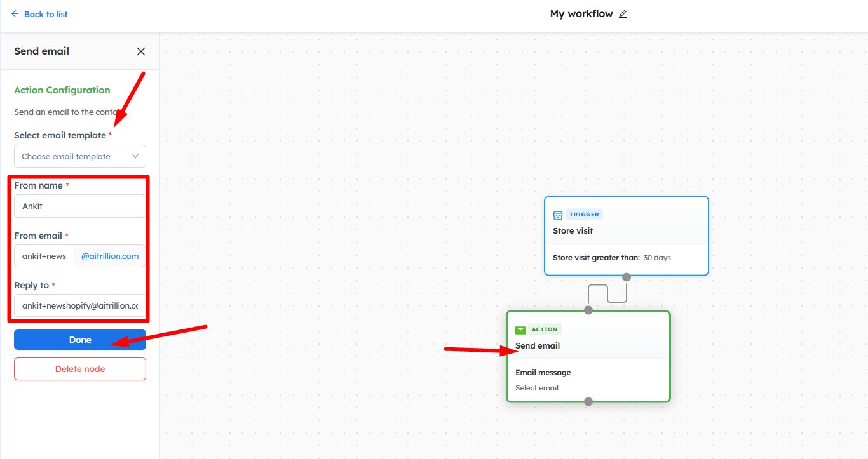Click the From email input field
This screenshot has height=459, width=868.
tap(44, 256)
